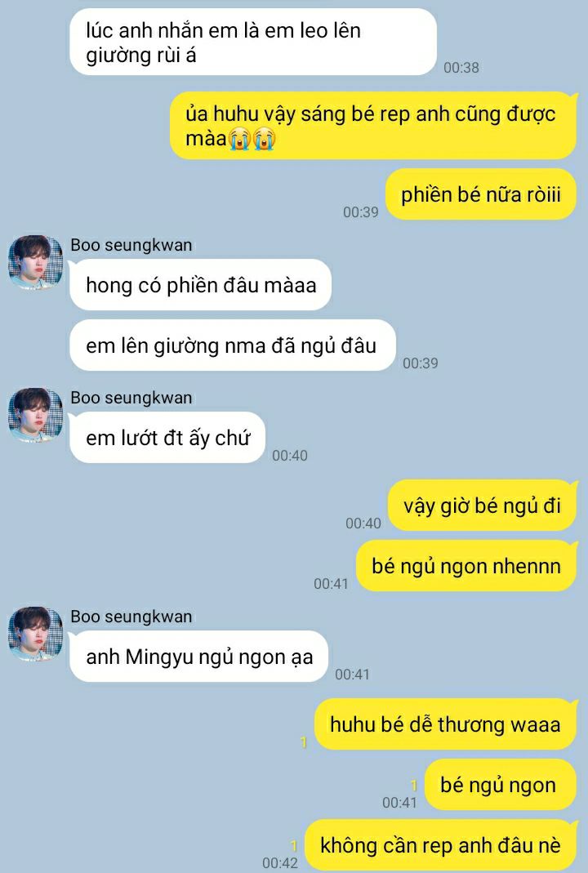Select message 'vậy giờ bé ngủ đi'
588x873 pixels.
click(x=482, y=506)
